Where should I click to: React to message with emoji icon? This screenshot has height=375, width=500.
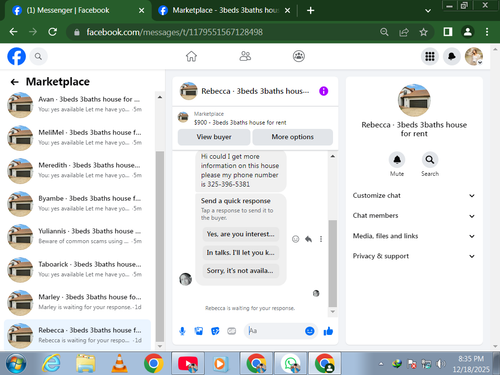(295, 239)
